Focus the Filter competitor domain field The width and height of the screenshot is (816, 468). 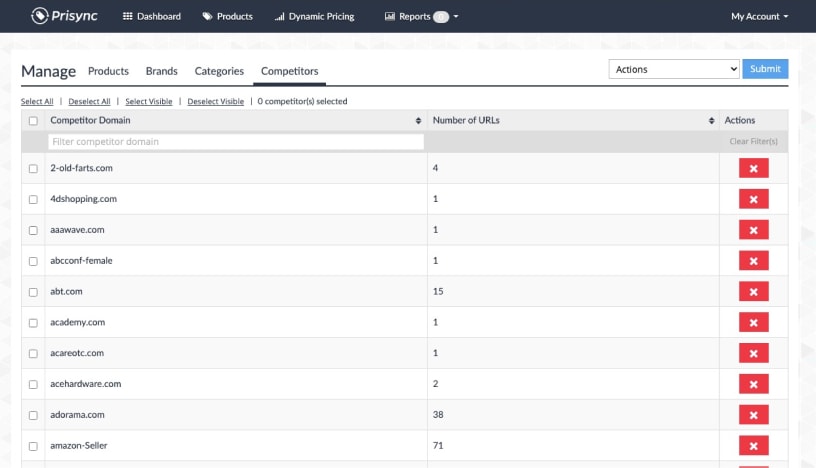tap(236, 142)
